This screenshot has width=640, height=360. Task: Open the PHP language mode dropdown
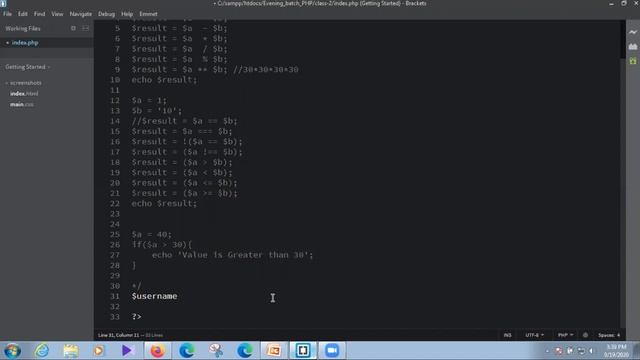tap(565, 335)
